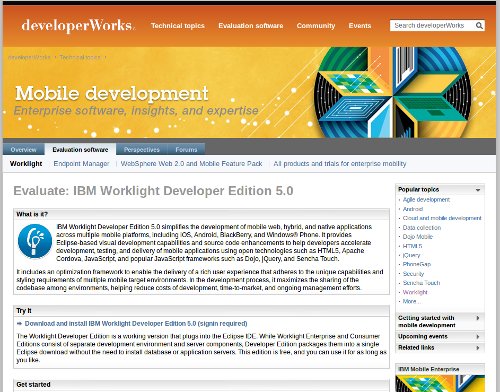Open HTML5 topic link

(412, 246)
